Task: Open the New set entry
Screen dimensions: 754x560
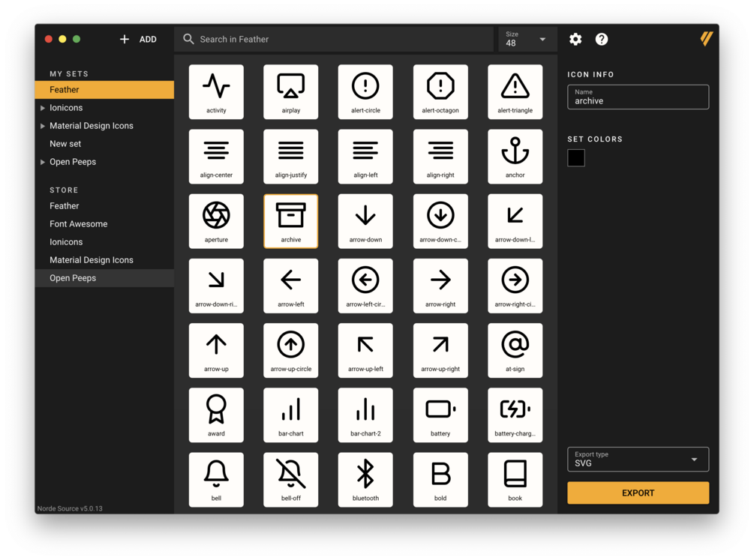Action: pos(104,144)
